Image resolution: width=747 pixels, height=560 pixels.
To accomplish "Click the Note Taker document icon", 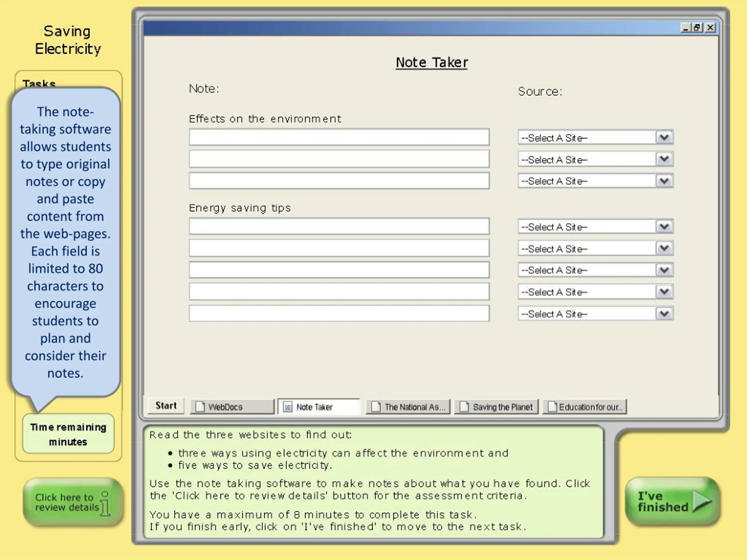I will (288, 407).
